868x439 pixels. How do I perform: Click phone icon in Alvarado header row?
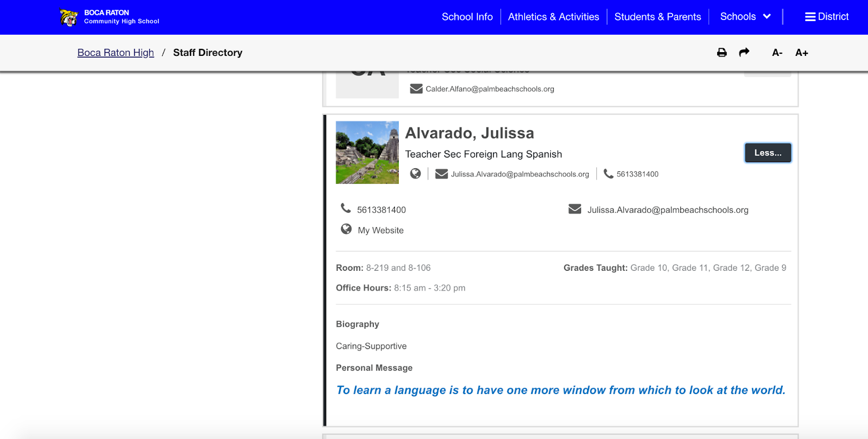609,174
